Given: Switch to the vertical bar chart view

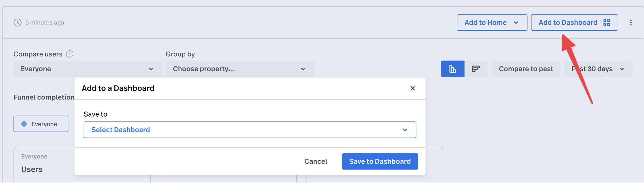Looking at the screenshot, I should click(x=452, y=69).
